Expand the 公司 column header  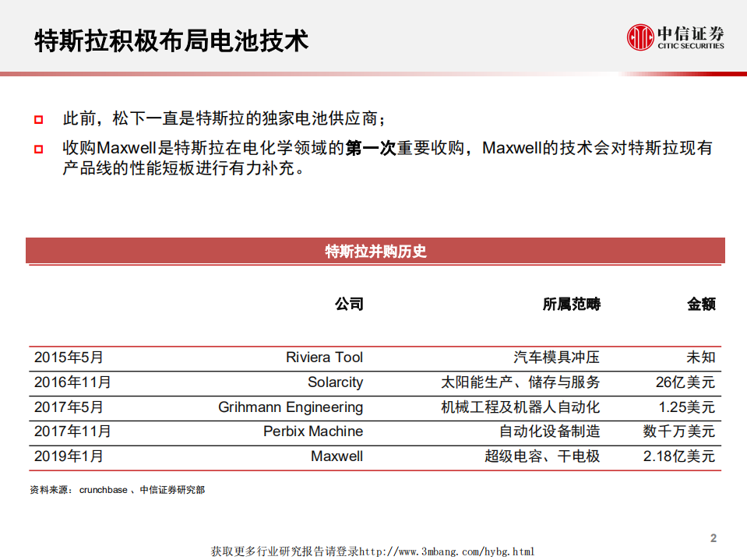(349, 304)
